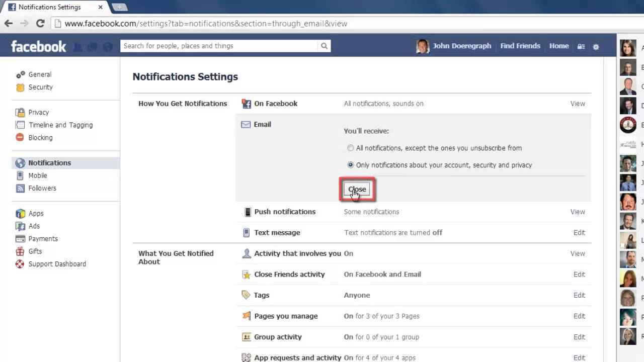Edit Text message notification settings

(579, 233)
